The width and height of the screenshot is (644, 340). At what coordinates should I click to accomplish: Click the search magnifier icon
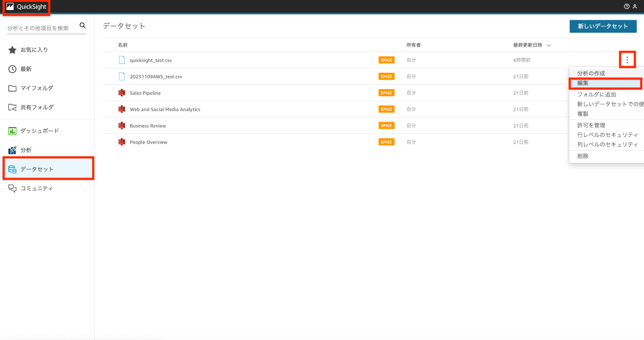(83, 26)
